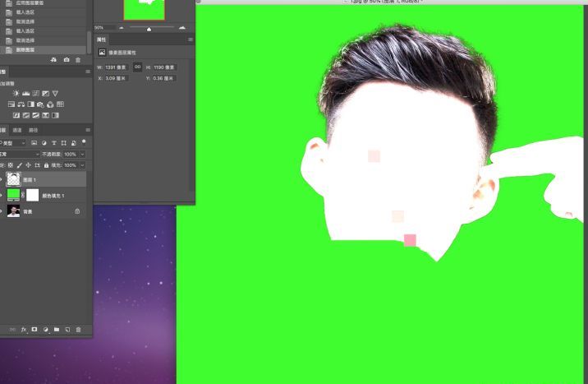This screenshot has width=588, height=384.
Task: Create new fill or adjustment layer
Action: (x=45, y=329)
